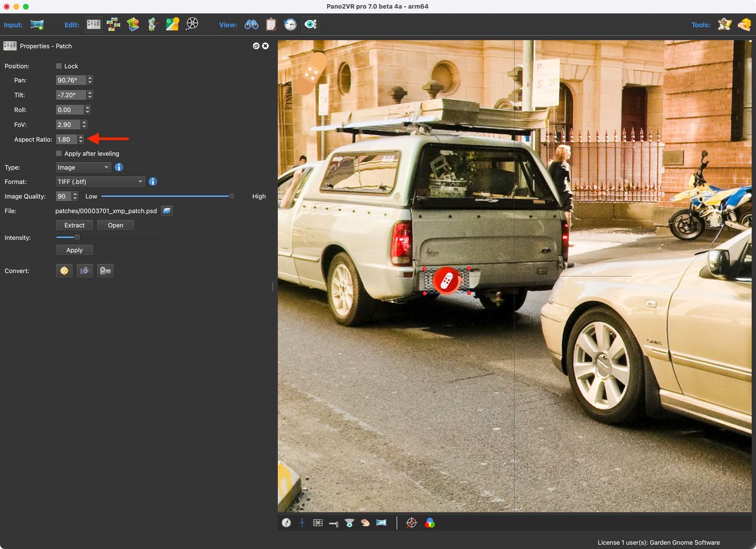
Task: Open the panorama Input properties
Action: 37,24
